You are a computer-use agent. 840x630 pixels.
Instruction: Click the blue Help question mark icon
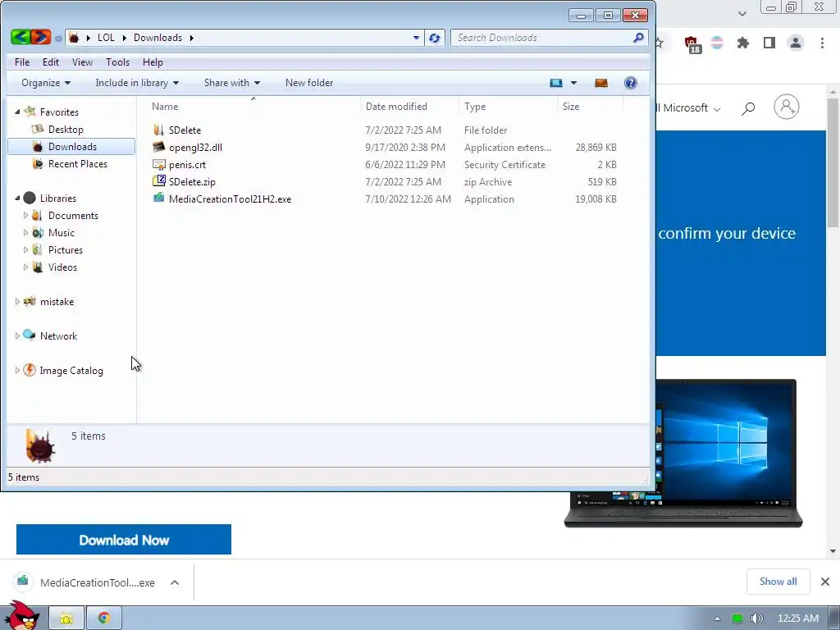pos(631,83)
